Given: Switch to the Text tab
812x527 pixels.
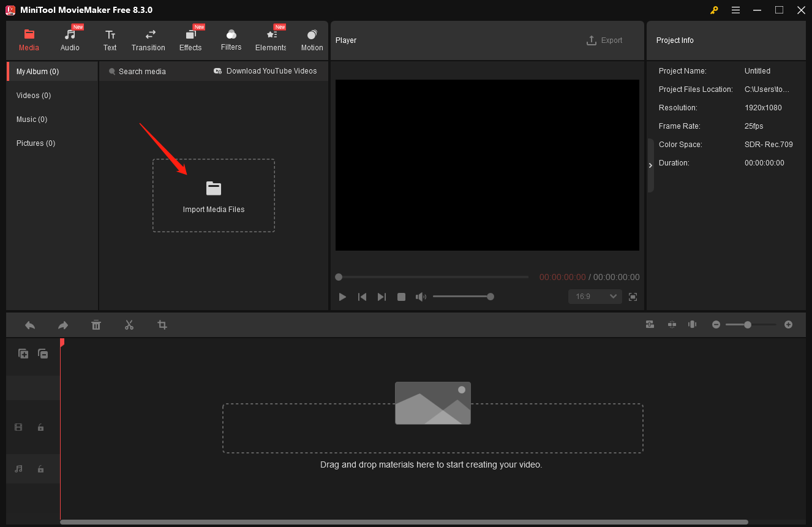Looking at the screenshot, I should (110, 40).
